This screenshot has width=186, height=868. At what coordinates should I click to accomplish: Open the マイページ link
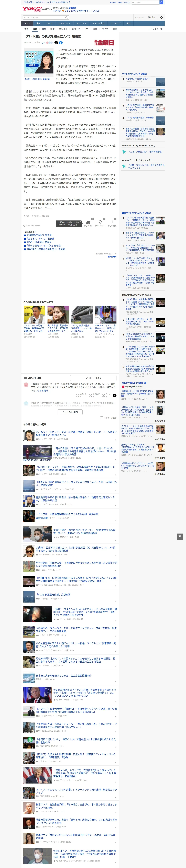point(139,17)
